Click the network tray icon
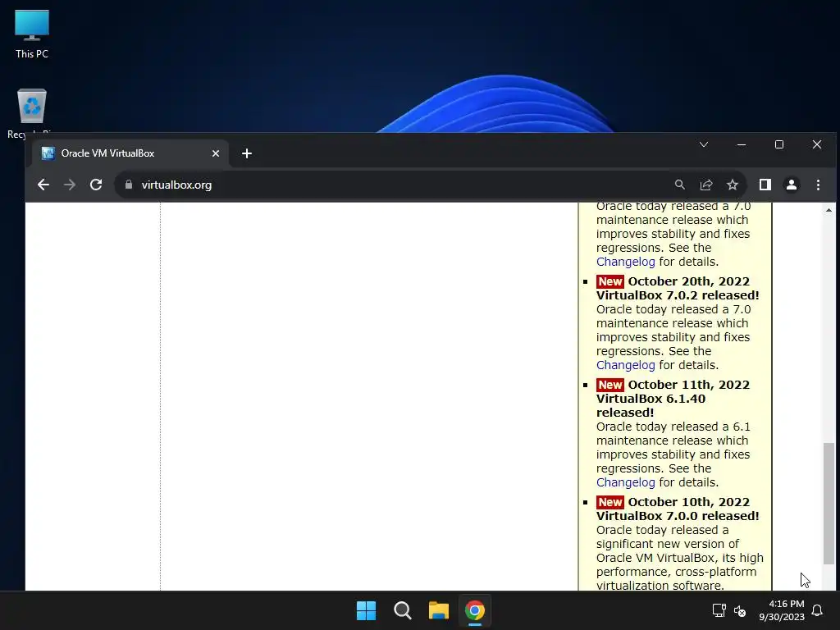 [719, 610]
